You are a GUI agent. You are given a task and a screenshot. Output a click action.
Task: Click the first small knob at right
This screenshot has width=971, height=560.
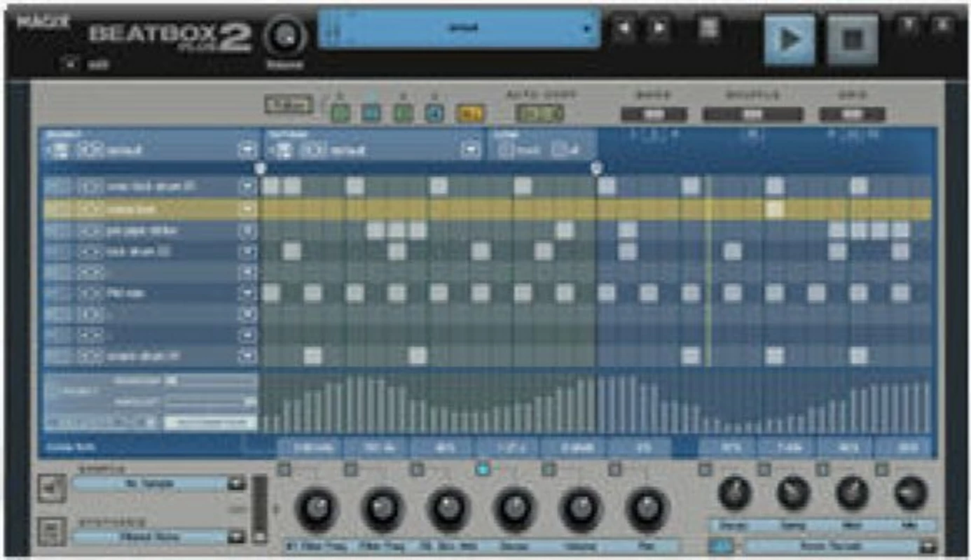tap(734, 493)
